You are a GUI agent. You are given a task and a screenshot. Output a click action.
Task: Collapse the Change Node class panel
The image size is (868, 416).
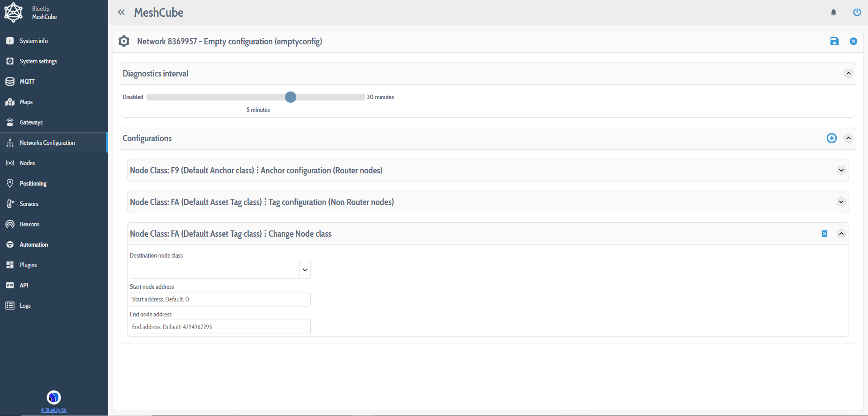tap(841, 234)
